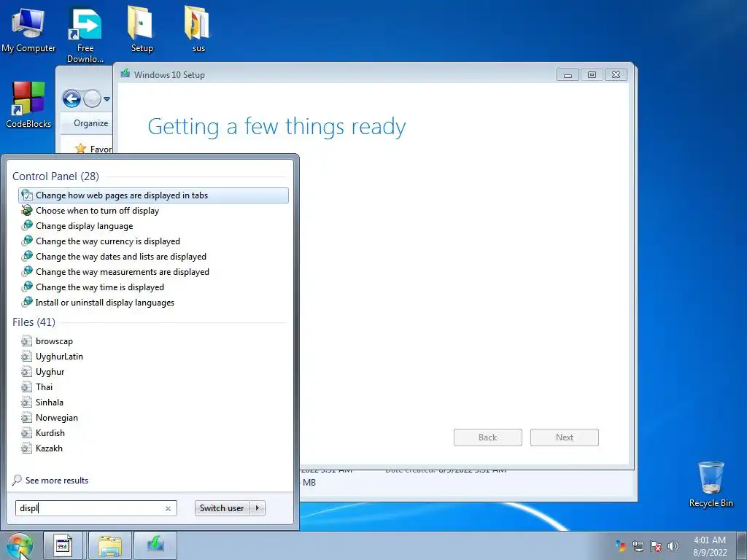Viewport: 747px width, 560px height.
Task: Open the Norwegian file result
Action: pyautogui.click(x=153, y=417)
